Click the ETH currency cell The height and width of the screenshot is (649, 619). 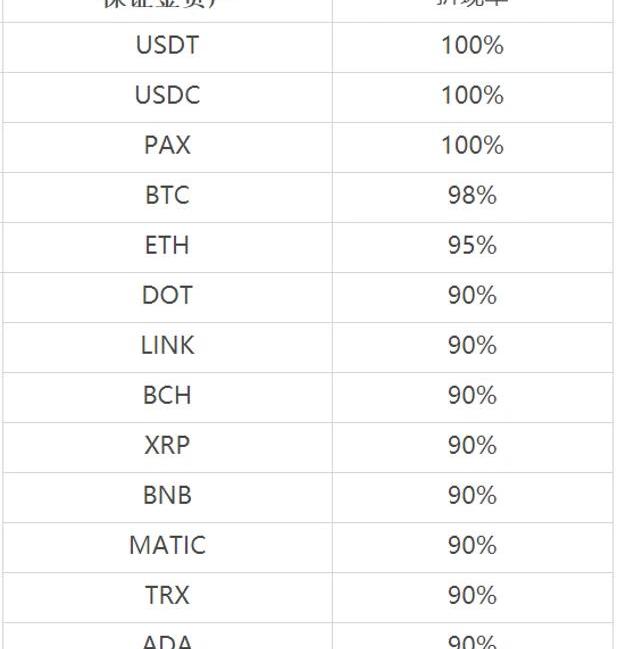pyautogui.click(x=167, y=246)
